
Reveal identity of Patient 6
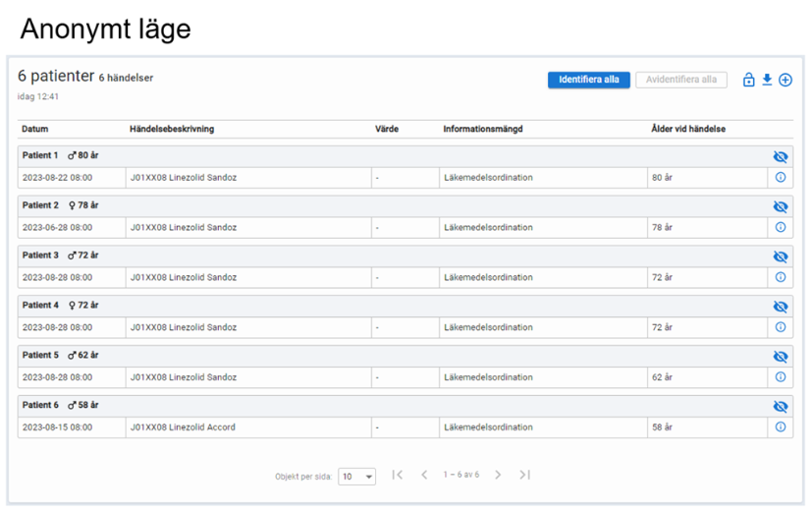(x=780, y=406)
